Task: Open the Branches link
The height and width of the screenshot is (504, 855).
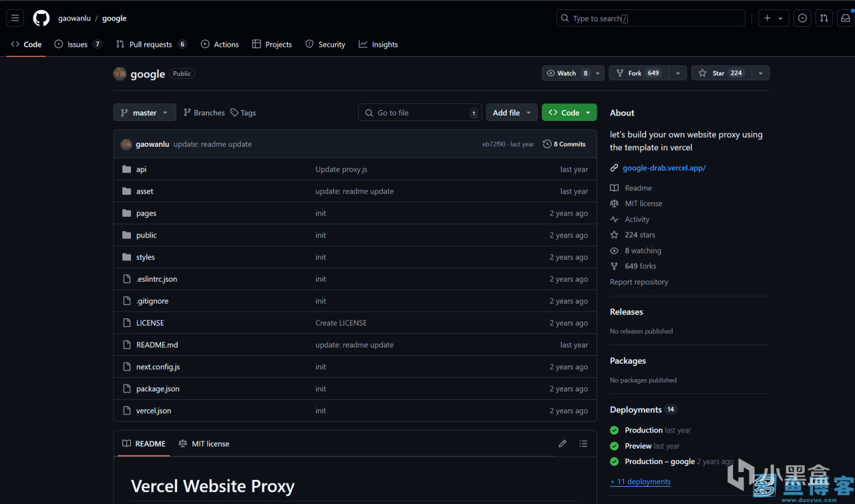Action: [204, 113]
